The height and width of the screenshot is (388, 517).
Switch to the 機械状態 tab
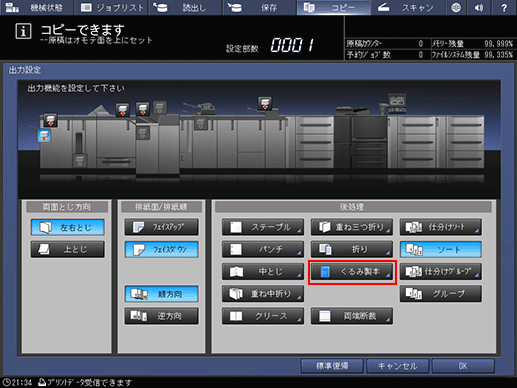[x=36, y=7]
